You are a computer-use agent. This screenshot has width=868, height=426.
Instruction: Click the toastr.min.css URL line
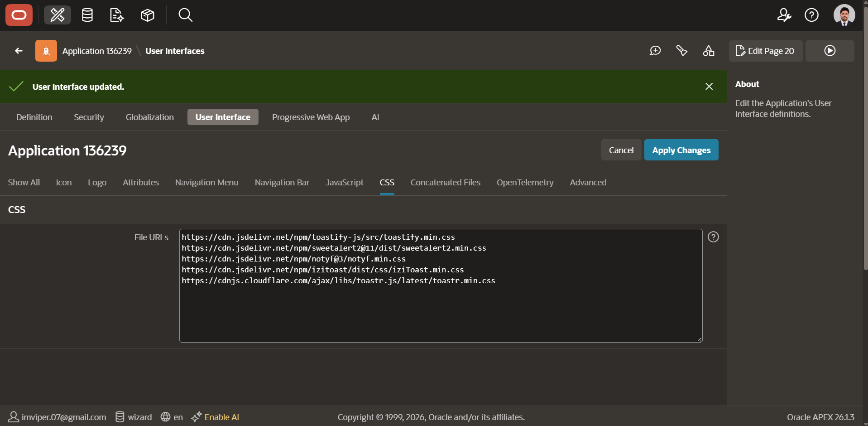point(339,281)
